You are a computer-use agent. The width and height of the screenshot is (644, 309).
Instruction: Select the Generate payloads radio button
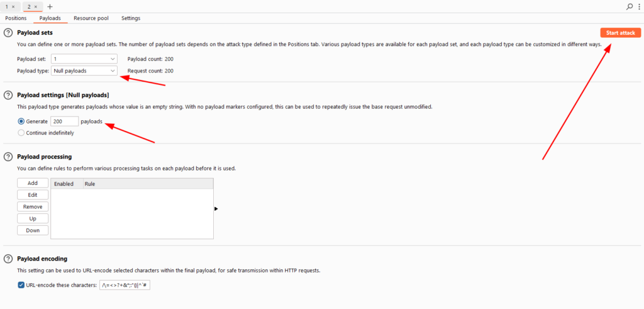point(21,121)
